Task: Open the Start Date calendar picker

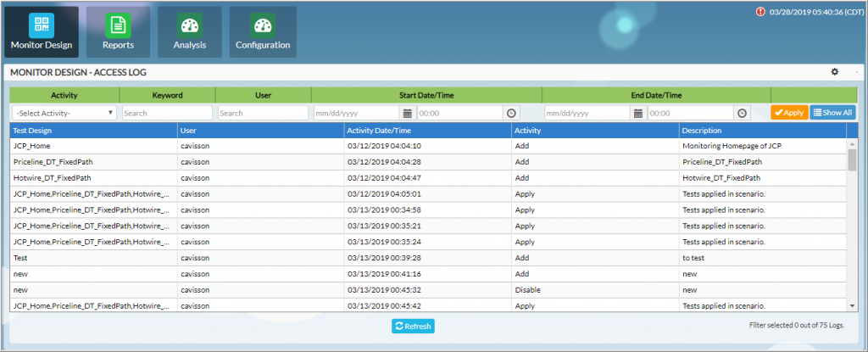Action: click(408, 113)
